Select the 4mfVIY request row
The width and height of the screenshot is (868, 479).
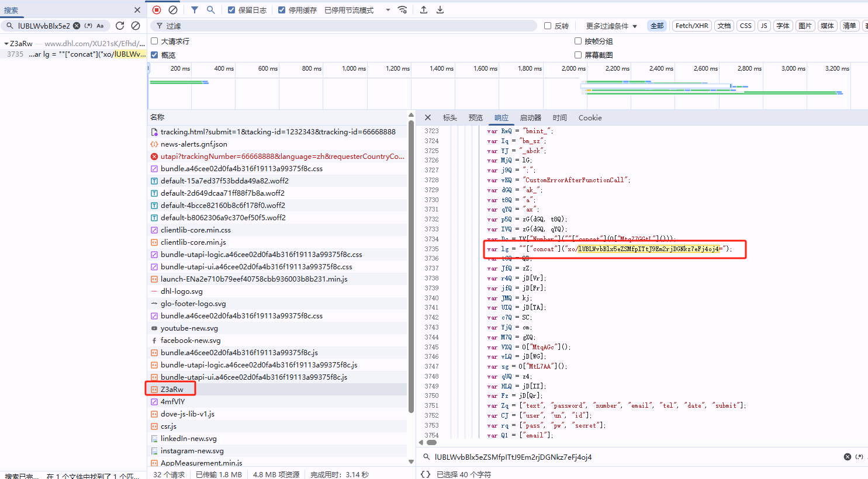pyautogui.click(x=278, y=402)
